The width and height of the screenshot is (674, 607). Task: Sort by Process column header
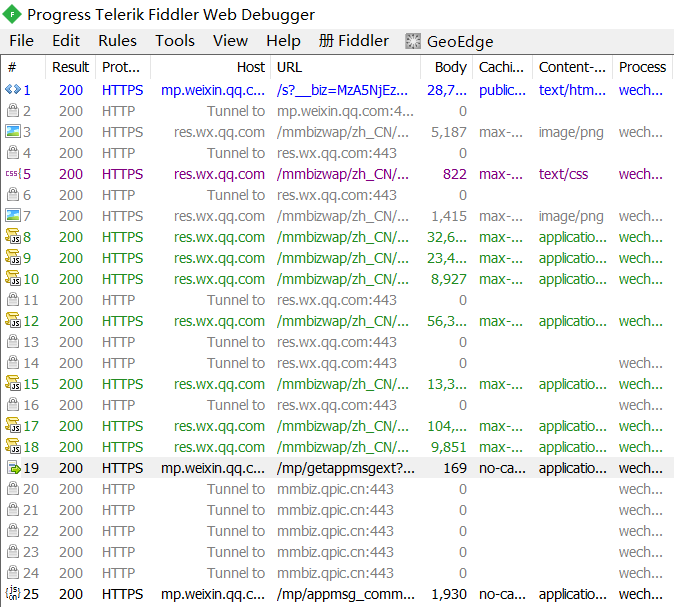(x=643, y=67)
